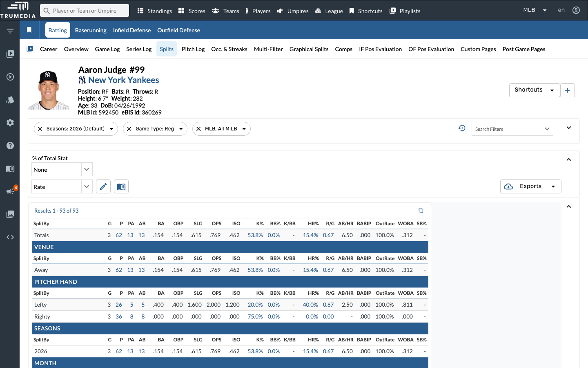Open the % of Total Stat None dropdown
The image size is (588, 368).
coord(62,169)
